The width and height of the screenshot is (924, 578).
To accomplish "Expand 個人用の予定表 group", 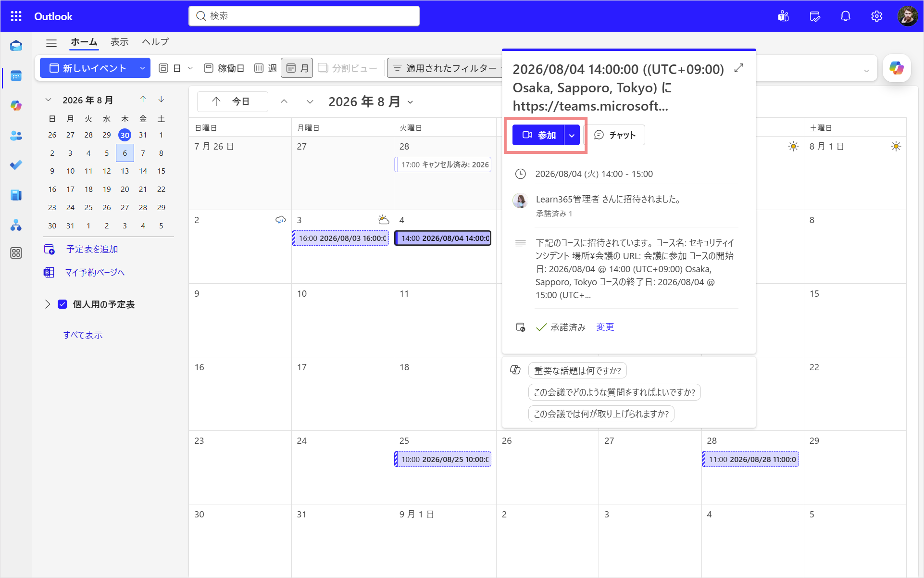I will [x=48, y=304].
